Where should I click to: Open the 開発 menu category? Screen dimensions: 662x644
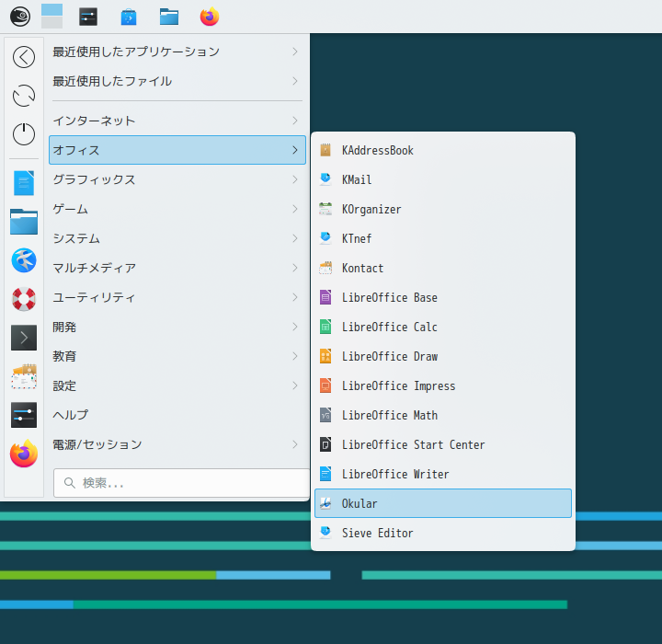177,327
